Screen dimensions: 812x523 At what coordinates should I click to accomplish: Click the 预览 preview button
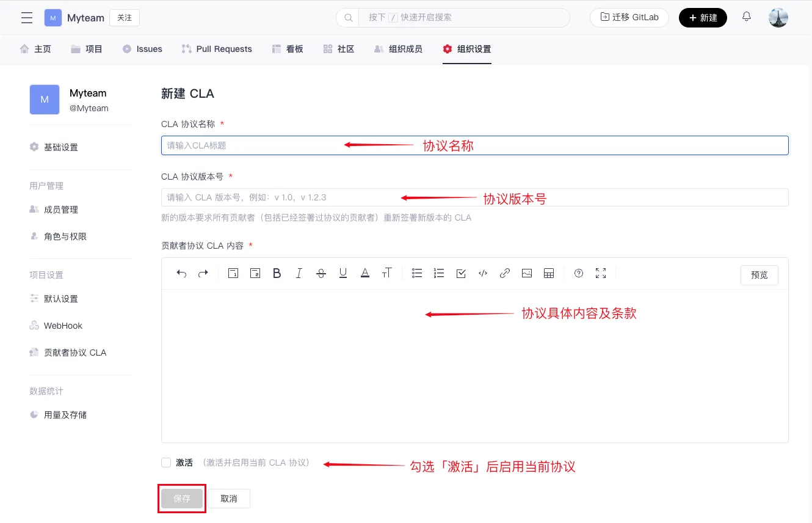click(759, 275)
